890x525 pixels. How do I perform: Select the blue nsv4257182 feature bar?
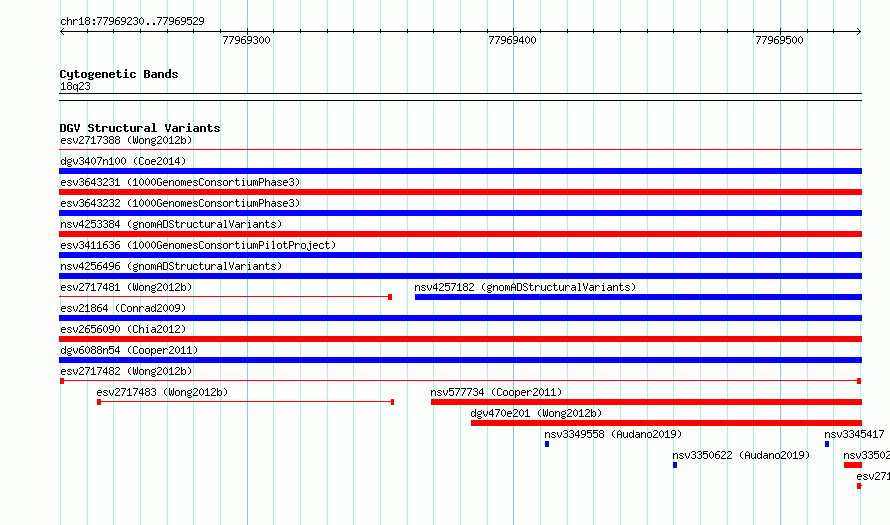638,297
